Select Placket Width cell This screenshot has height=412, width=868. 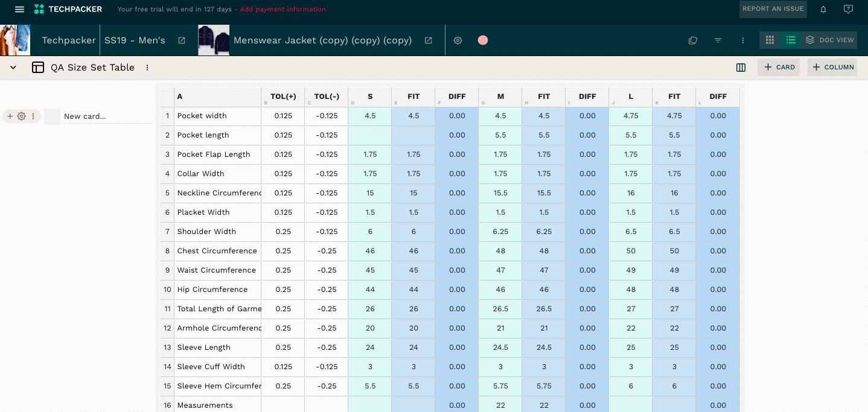[x=217, y=212]
